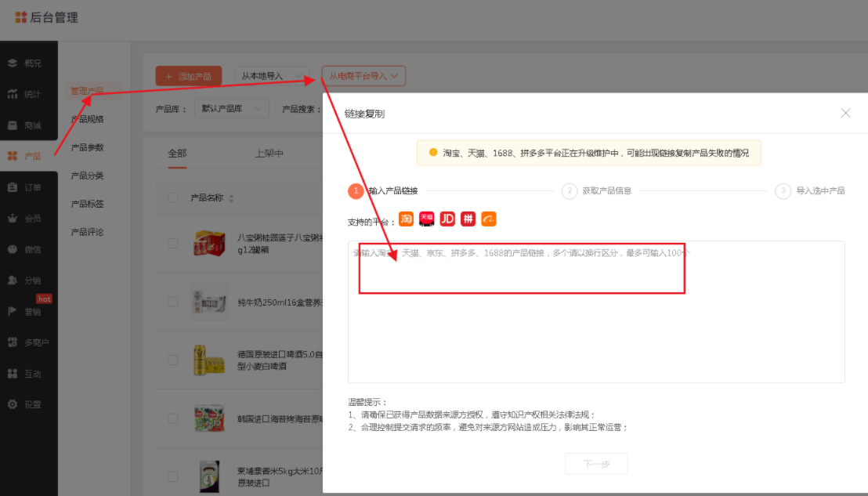Check the 八宝粥 product row checkbox

173,243
